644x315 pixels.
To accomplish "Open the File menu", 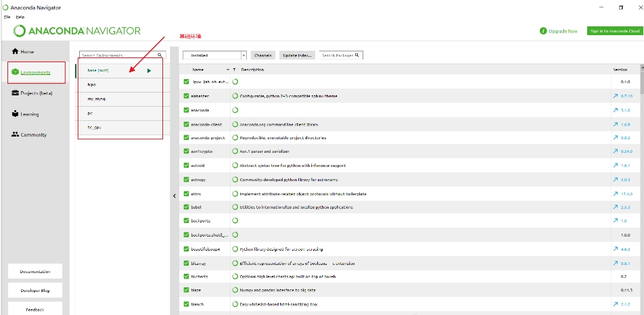I will pos(7,16).
